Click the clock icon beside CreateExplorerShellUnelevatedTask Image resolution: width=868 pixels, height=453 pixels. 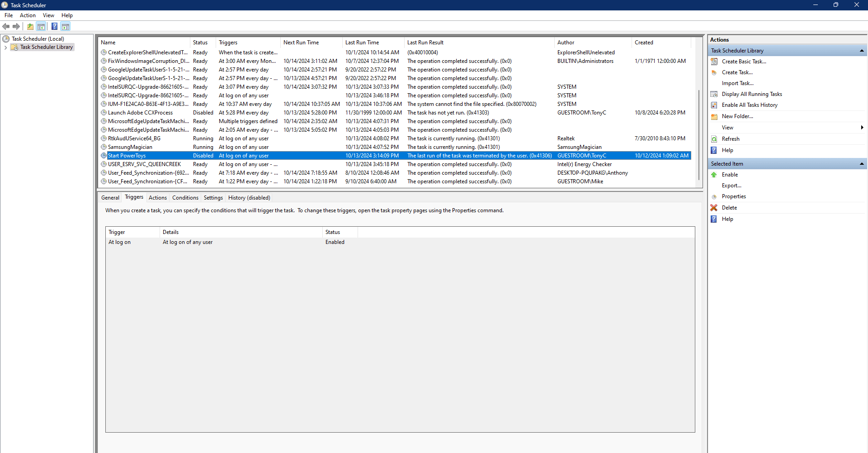click(104, 52)
